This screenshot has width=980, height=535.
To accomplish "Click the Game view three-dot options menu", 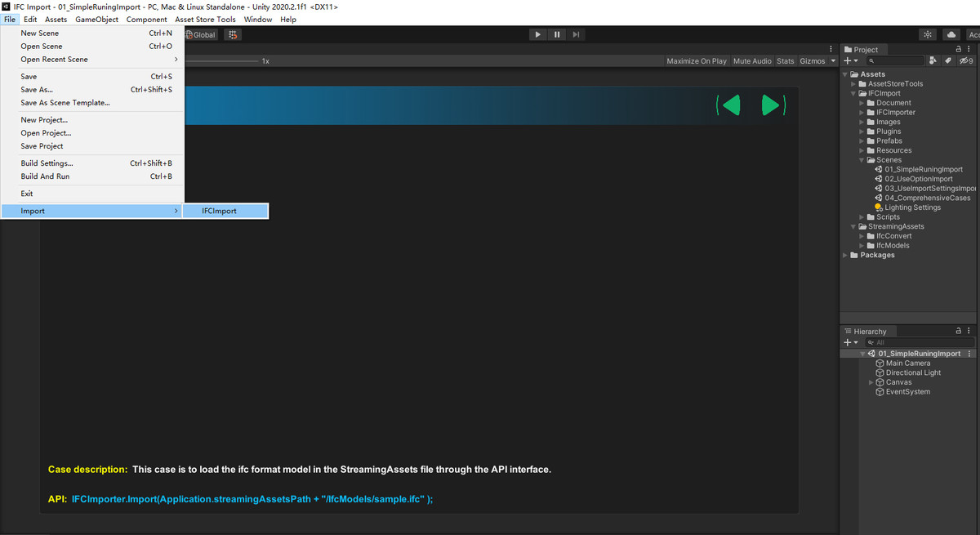I will coord(831,49).
